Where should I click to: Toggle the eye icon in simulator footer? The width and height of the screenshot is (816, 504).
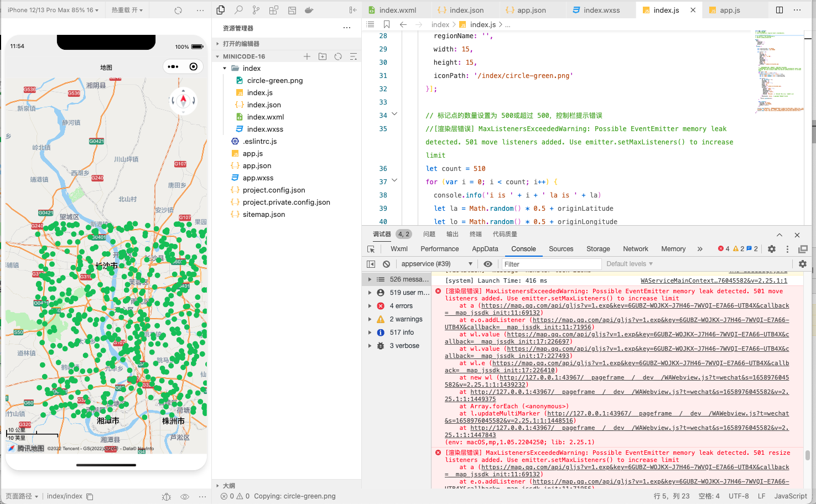pyautogui.click(x=185, y=497)
